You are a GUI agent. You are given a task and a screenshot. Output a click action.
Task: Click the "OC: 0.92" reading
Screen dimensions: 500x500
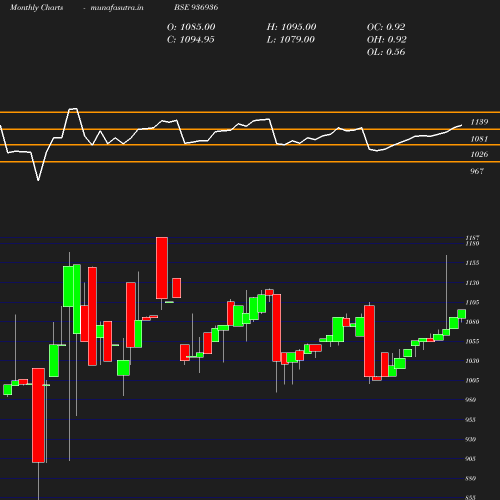point(386,27)
